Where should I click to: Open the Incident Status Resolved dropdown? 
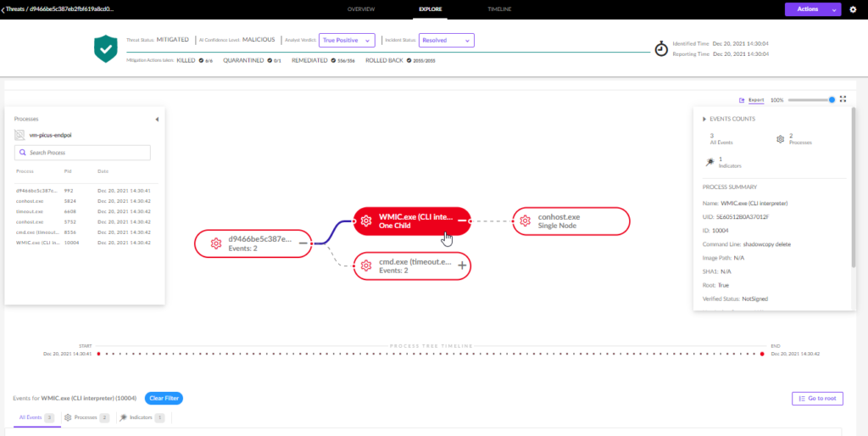[x=446, y=40]
